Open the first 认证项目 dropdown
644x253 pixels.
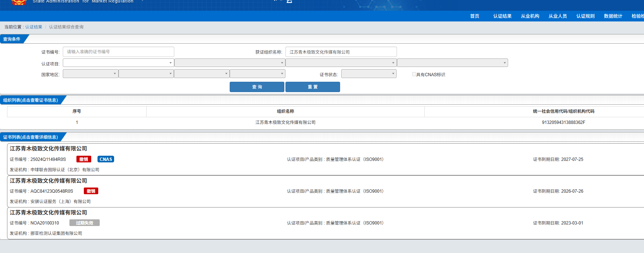[x=118, y=63]
